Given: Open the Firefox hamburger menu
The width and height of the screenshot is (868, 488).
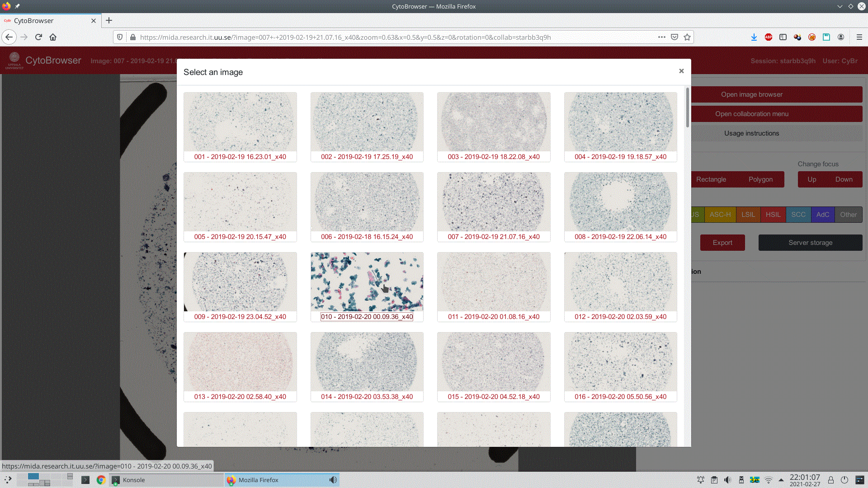Looking at the screenshot, I should point(859,37).
